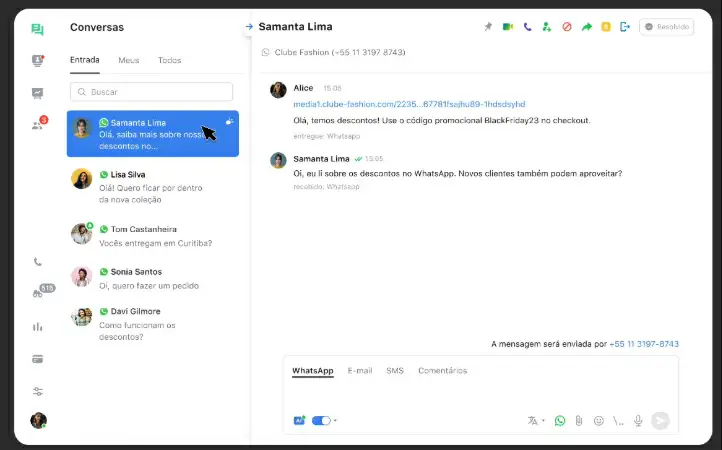Click Samanta Lima's avatar in chat thread

coord(278,161)
